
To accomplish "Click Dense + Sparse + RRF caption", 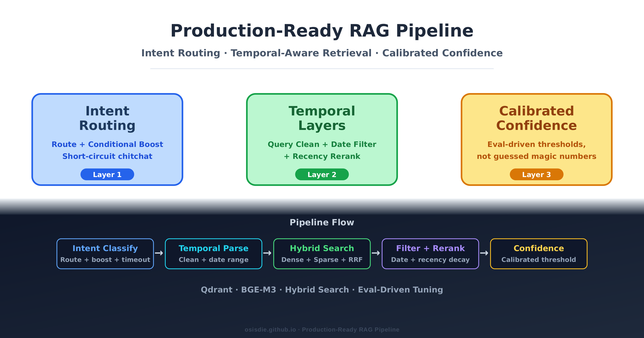I will 322,260.
